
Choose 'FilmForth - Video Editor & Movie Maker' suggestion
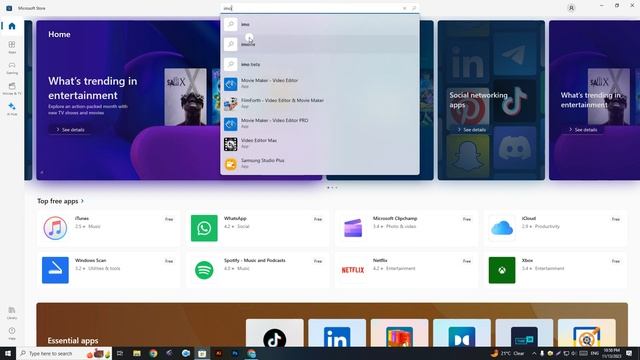(320, 104)
